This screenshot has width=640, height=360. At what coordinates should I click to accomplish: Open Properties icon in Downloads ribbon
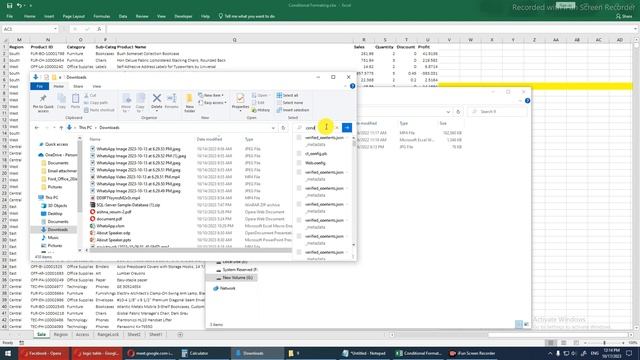click(240, 98)
